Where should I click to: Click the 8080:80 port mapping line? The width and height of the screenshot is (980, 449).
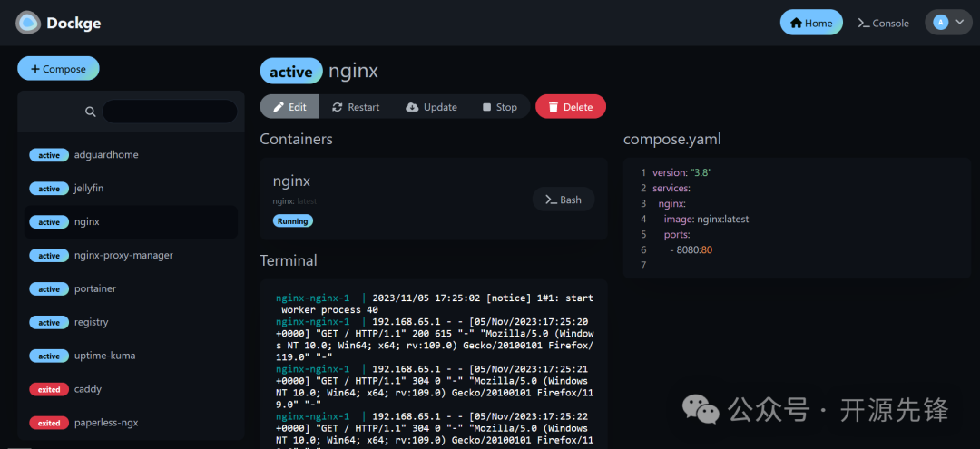coord(691,249)
